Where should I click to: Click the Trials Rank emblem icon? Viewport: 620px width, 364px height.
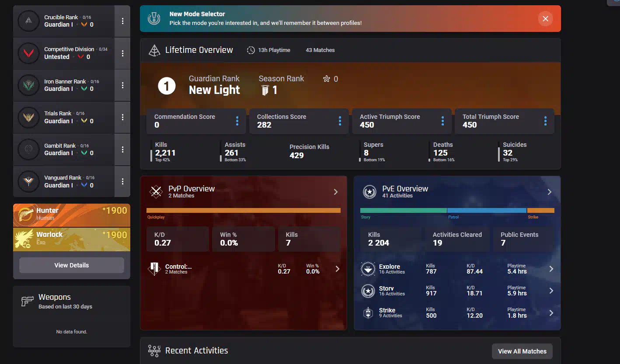point(28,117)
